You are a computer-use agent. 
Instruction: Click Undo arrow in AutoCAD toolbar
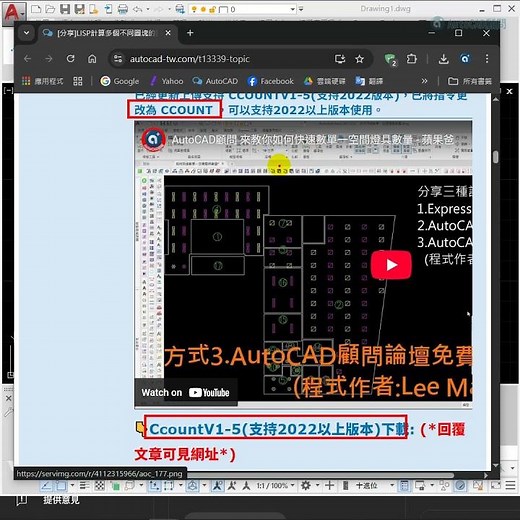coord(138,9)
